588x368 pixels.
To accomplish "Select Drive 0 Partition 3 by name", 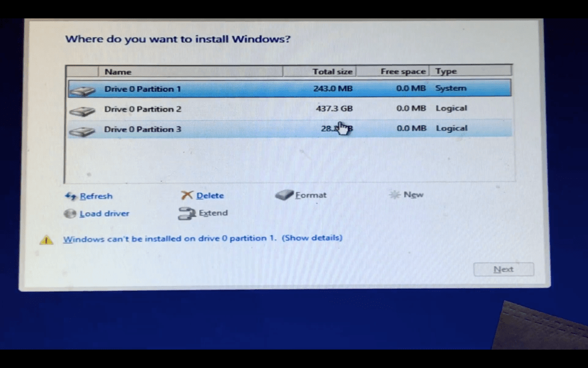I will click(x=142, y=129).
